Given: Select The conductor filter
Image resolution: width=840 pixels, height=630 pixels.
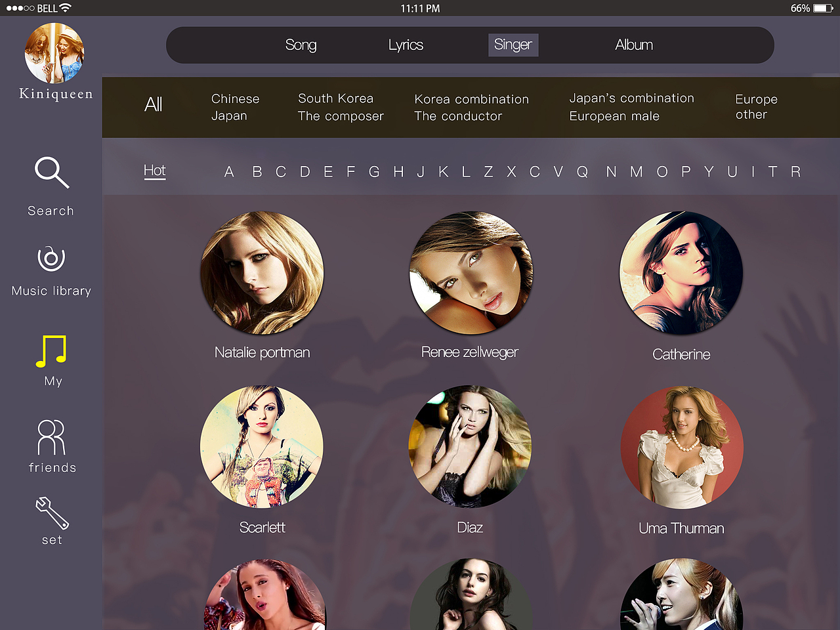Looking at the screenshot, I should coord(458,116).
